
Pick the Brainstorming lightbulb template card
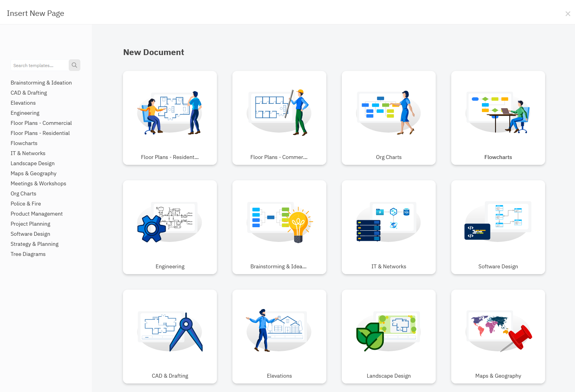(279, 227)
